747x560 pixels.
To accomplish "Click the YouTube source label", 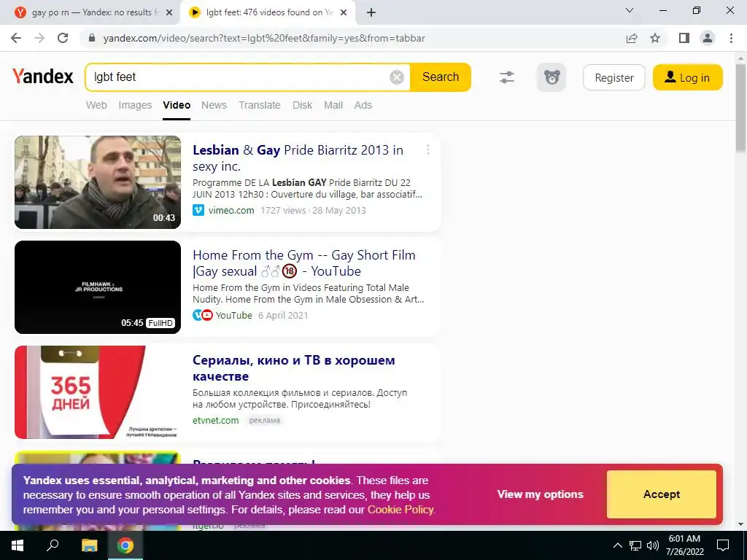I will coord(234,315).
